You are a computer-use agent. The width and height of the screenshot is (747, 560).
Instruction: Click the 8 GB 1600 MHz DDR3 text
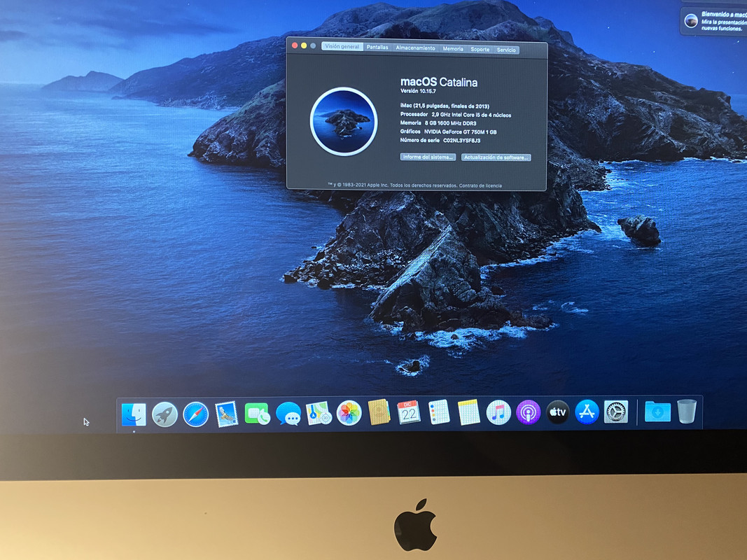point(450,123)
